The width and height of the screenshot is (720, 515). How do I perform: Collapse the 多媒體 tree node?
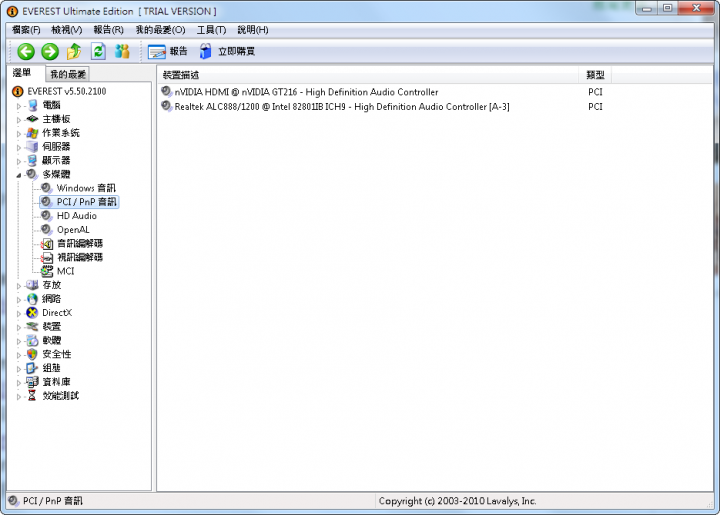(x=19, y=175)
